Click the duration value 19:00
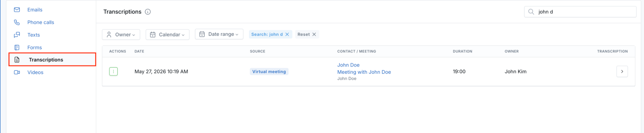The image size is (644, 133). pos(459,71)
